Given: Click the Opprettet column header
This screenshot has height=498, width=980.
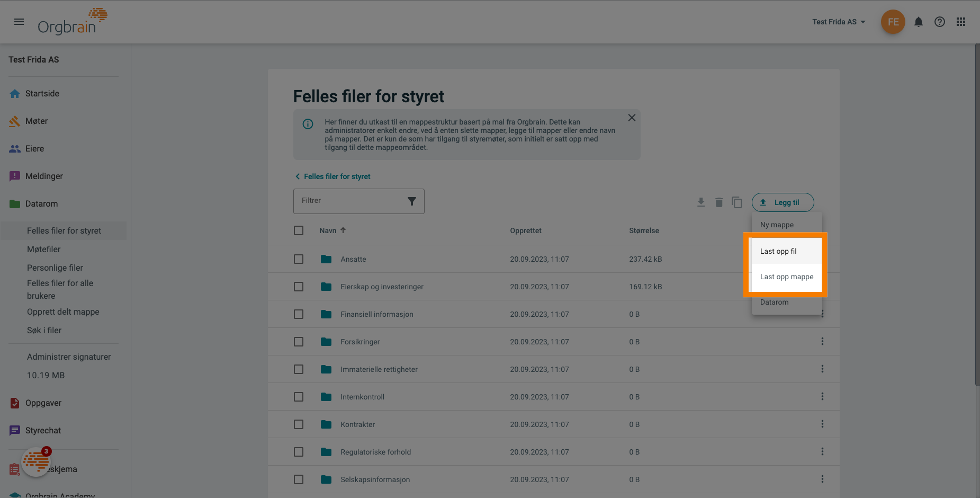Looking at the screenshot, I should coord(526,230).
